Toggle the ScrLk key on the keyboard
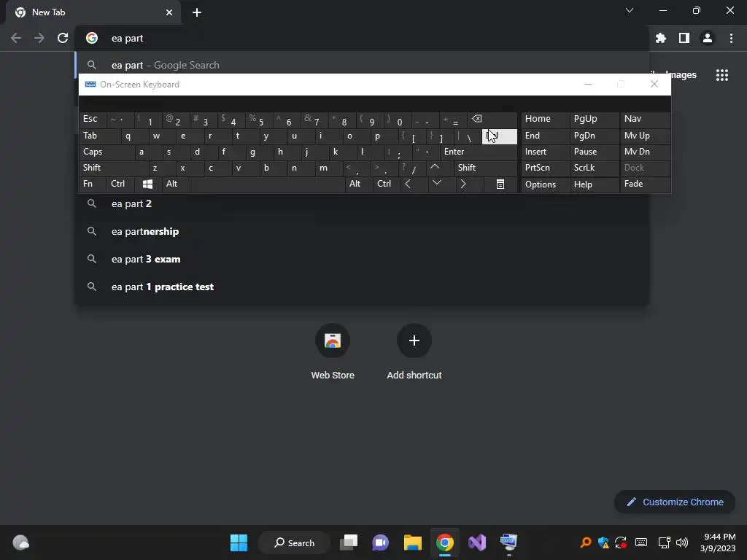Image resolution: width=747 pixels, height=560 pixels. 595,168
